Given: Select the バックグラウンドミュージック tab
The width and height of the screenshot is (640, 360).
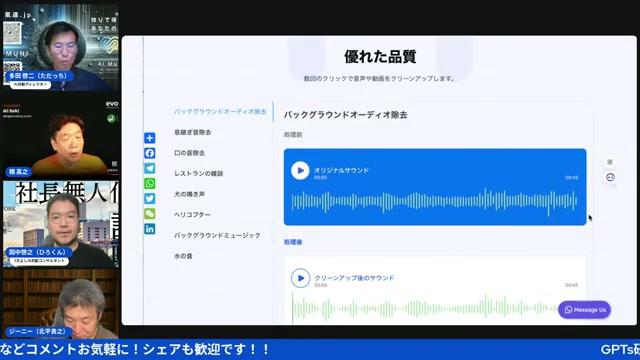Looking at the screenshot, I should coord(217,235).
